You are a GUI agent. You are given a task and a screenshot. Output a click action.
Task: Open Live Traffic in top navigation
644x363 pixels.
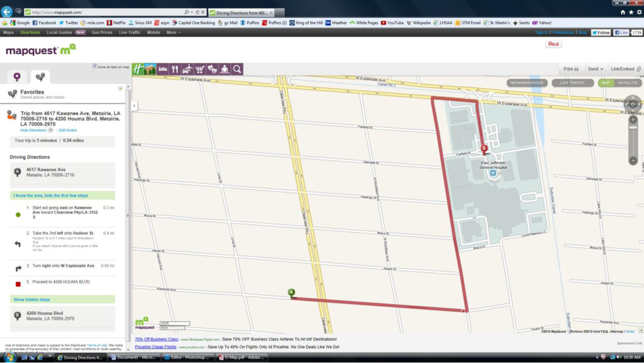[x=130, y=32]
